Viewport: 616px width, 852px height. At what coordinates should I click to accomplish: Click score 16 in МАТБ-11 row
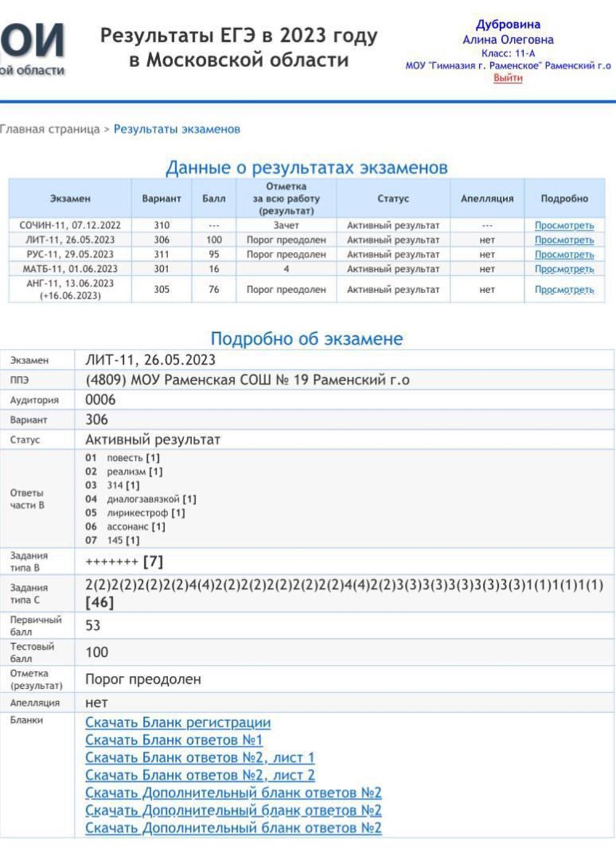[x=214, y=269]
